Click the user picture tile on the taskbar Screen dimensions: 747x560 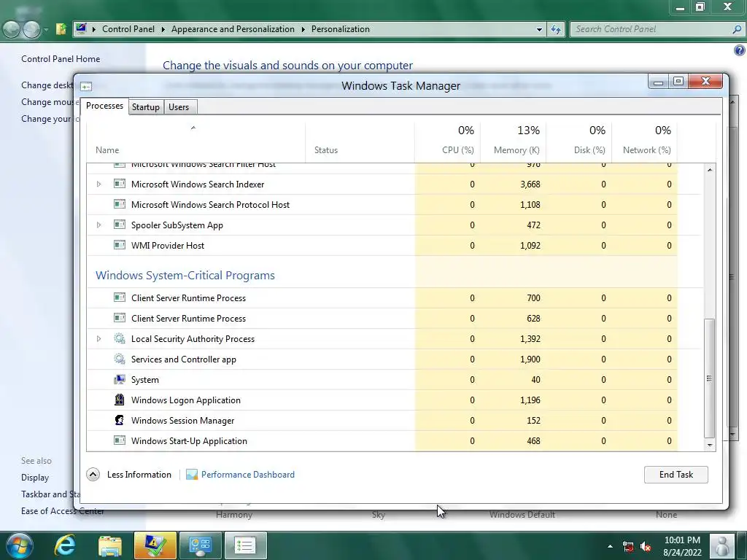tap(722, 545)
